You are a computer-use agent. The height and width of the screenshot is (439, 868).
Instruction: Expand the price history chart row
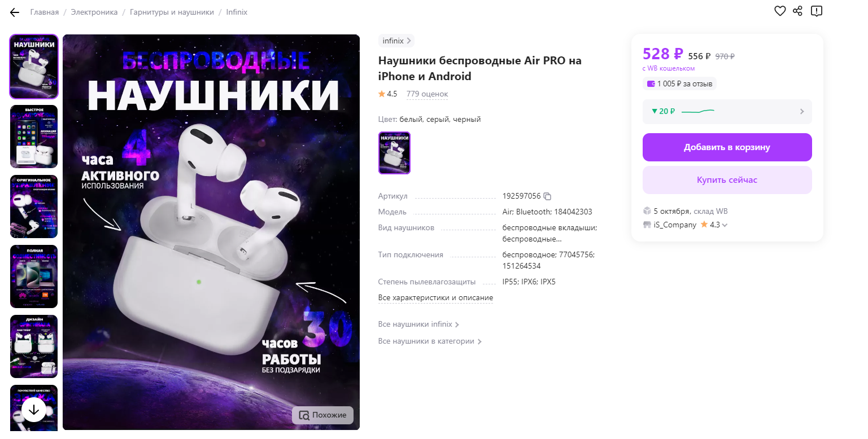[727, 111]
